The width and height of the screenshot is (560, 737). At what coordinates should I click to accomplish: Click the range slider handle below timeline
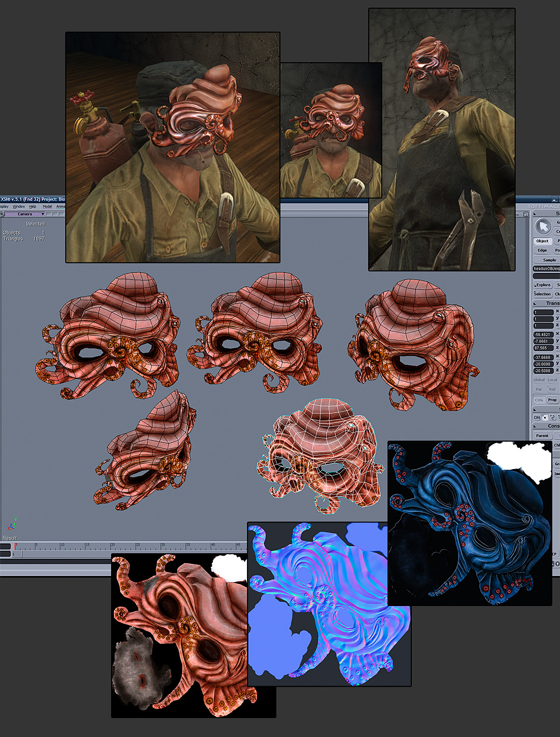pyautogui.click(x=17, y=554)
